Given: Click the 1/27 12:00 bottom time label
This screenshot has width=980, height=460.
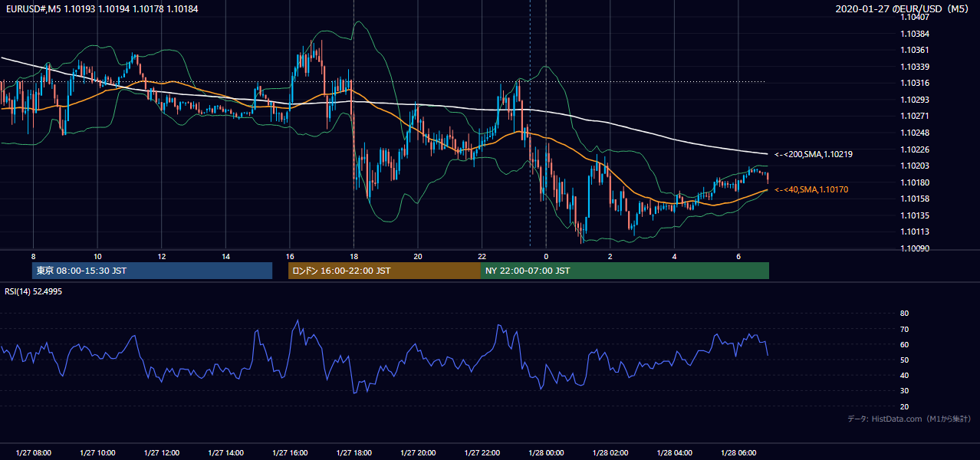Looking at the screenshot, I should tap(161, 453).
